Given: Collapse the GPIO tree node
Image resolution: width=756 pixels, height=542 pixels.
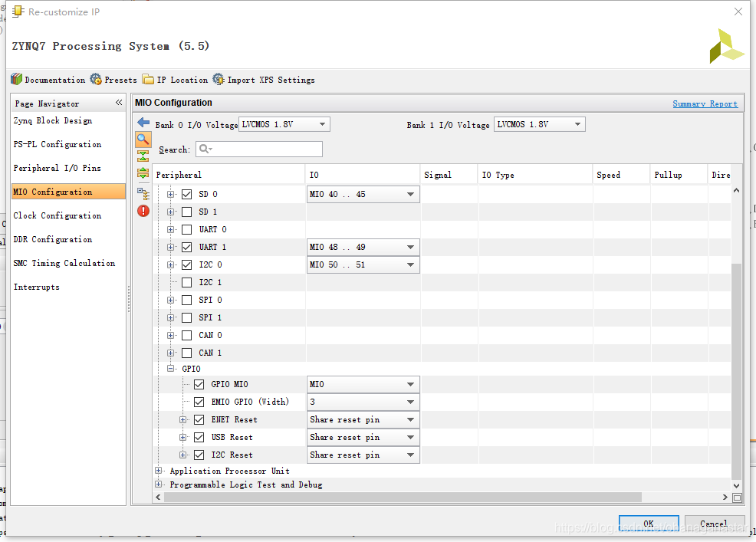Looking at the screenshot, I should tap(170, 369).
